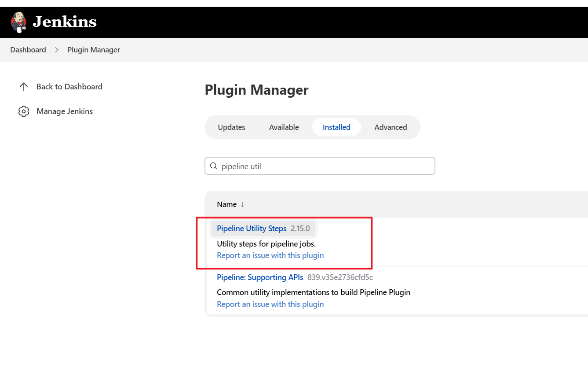Switch to the Updates tab

(232, 127)
